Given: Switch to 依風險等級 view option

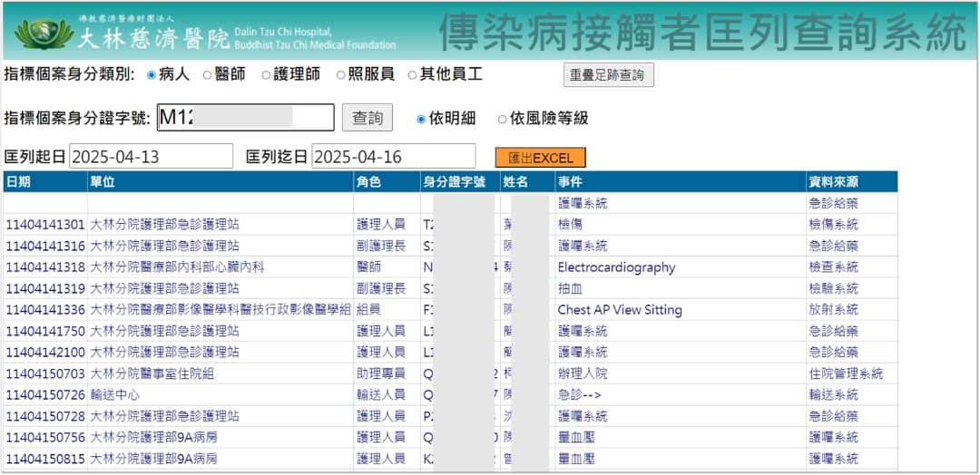Looking at the screenshot, I should pos(503,119).
